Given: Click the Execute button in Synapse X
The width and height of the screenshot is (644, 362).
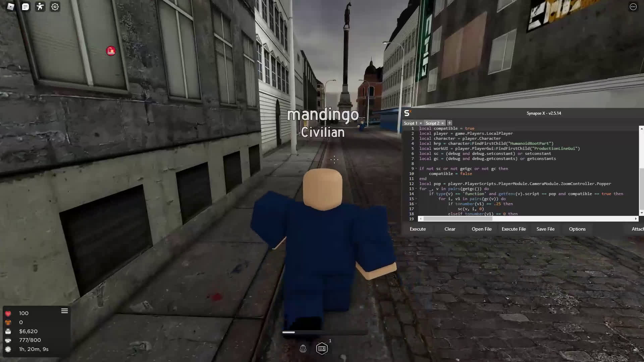Looking at the screenshot, I should pyautogui.click(x=418, y=229).
